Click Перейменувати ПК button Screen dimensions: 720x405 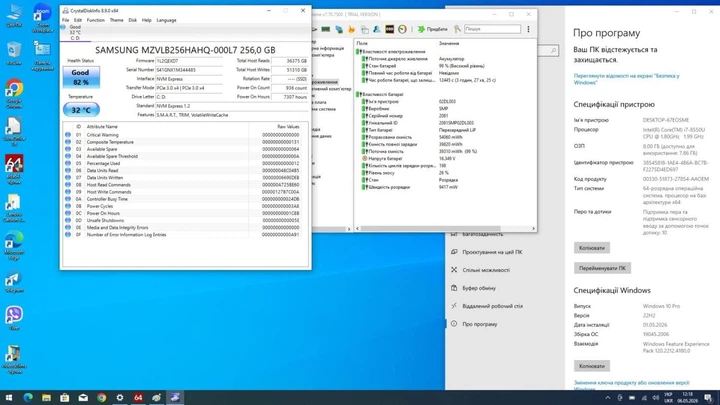[602, 268]
